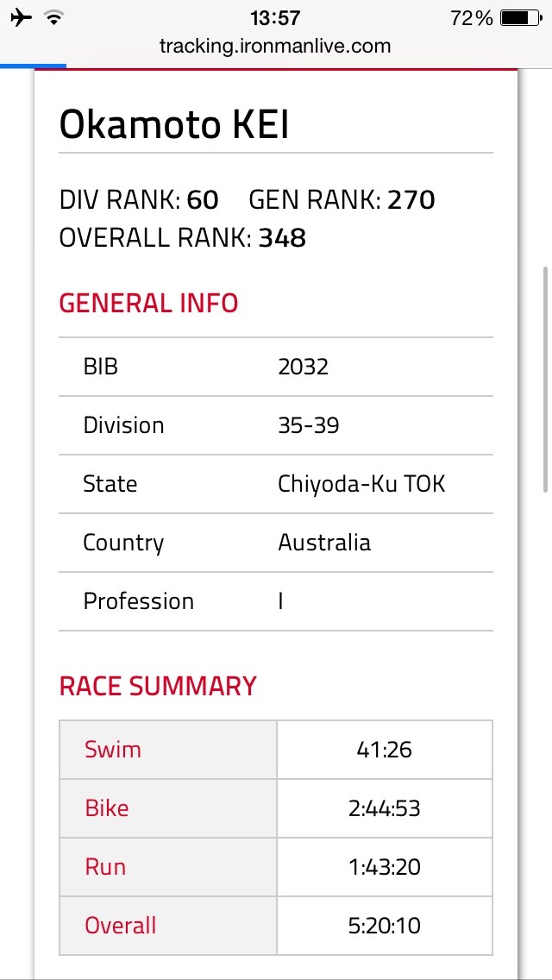The width and height of the screenshot is (552, 980).
Task: Tap the Run row label
Action: click(x=105, y=866)
